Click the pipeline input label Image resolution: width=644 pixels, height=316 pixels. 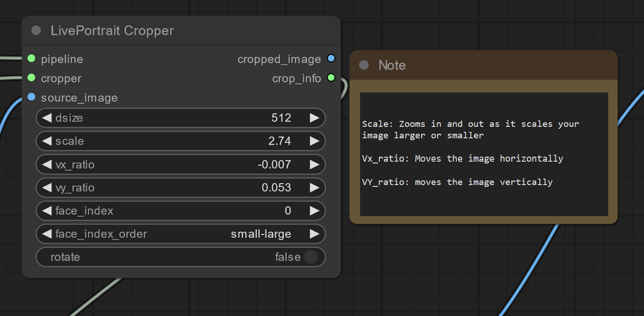[62, 59]
